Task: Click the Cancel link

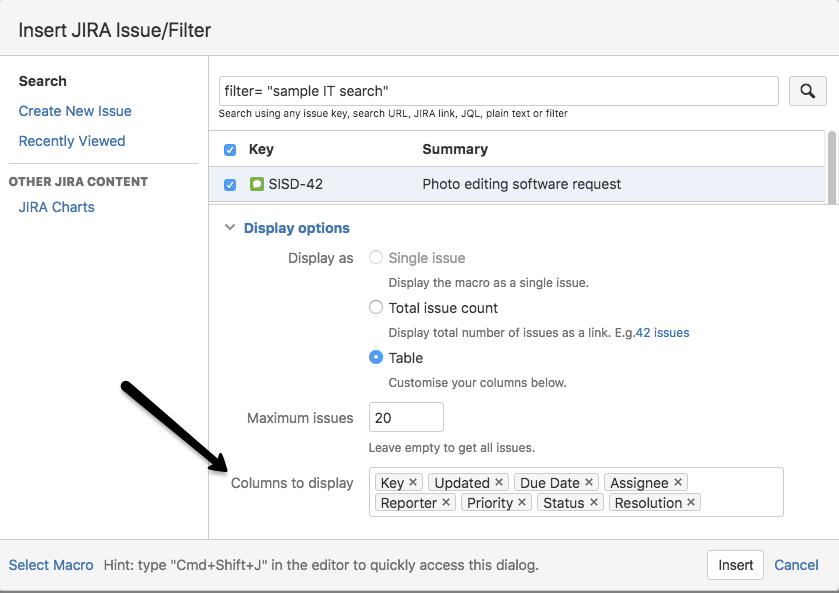Action: [796, 565]
